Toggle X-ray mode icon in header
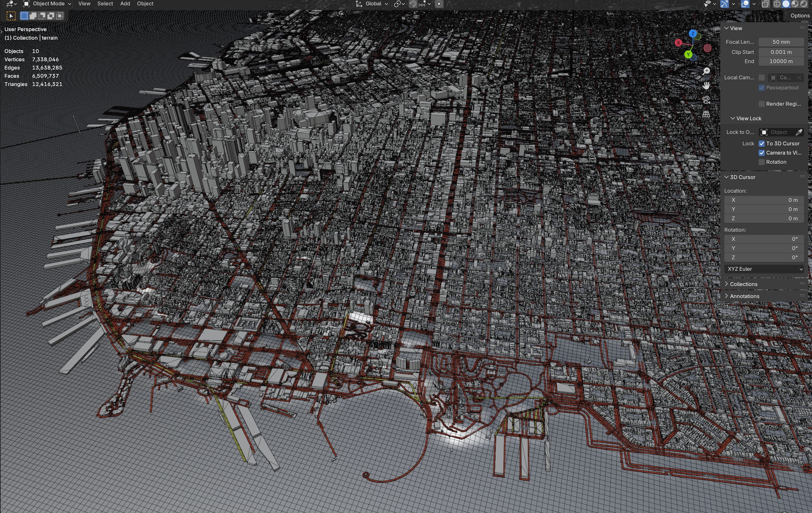 pos(765,4)
